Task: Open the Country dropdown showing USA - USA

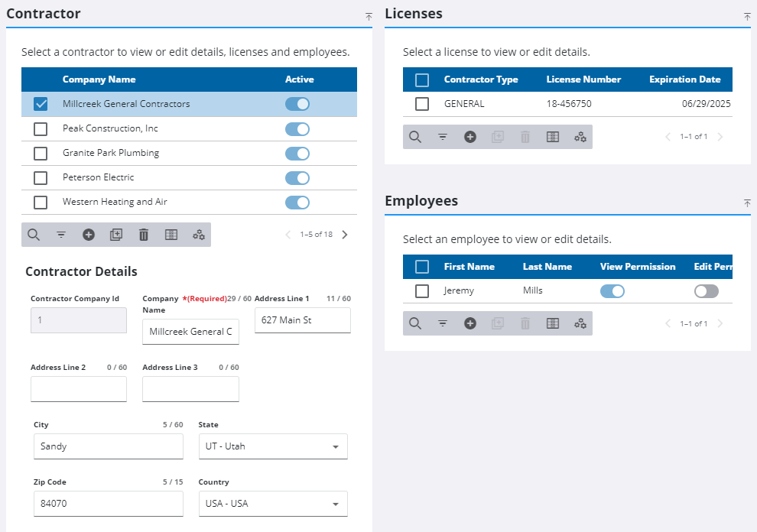Action: [273, 504]
